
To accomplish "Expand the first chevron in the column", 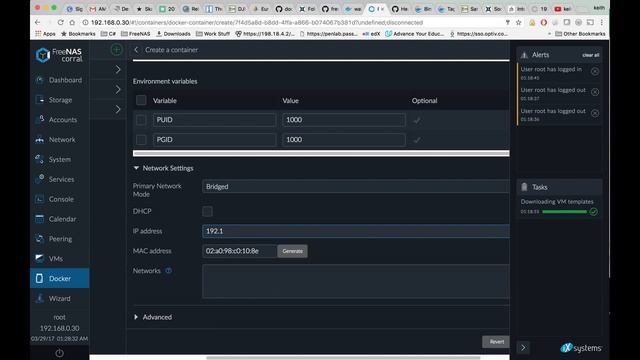I will click(118, 70).
